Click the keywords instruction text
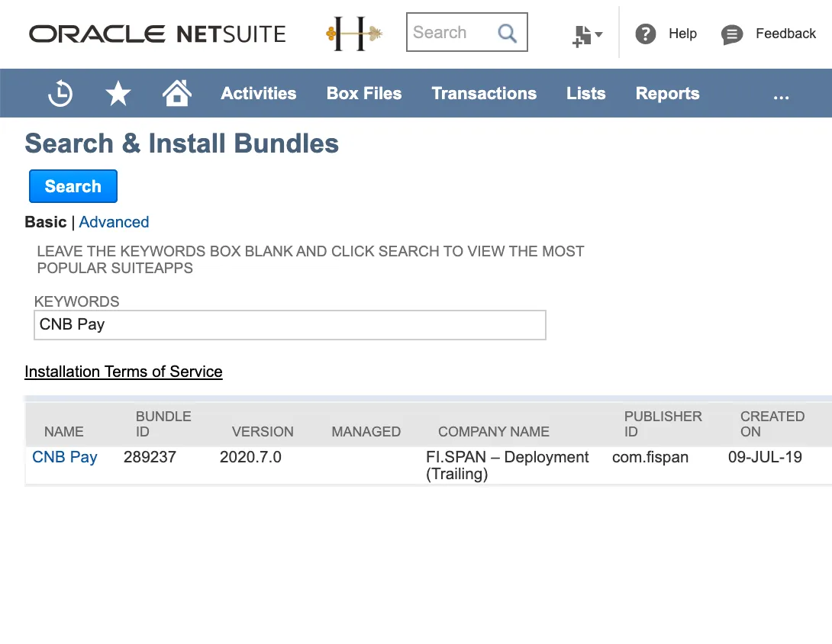Viewport: 832px width, 644px height. [311, 259]
